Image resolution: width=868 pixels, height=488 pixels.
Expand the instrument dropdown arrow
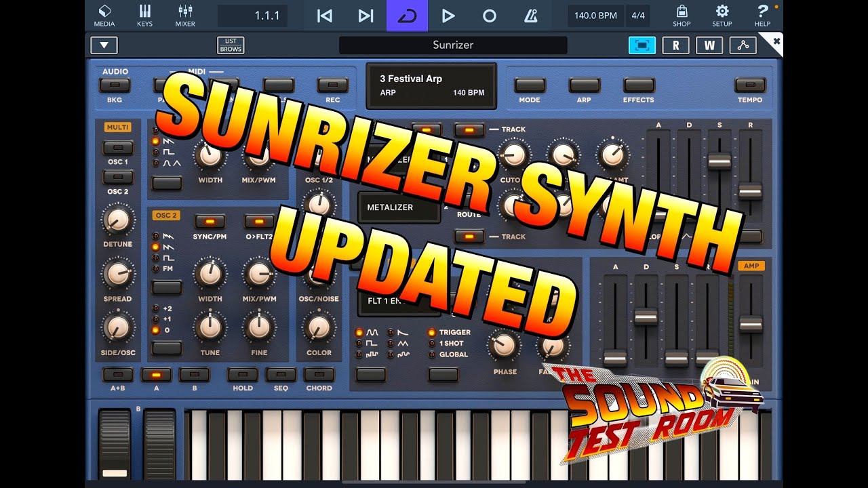104,45
